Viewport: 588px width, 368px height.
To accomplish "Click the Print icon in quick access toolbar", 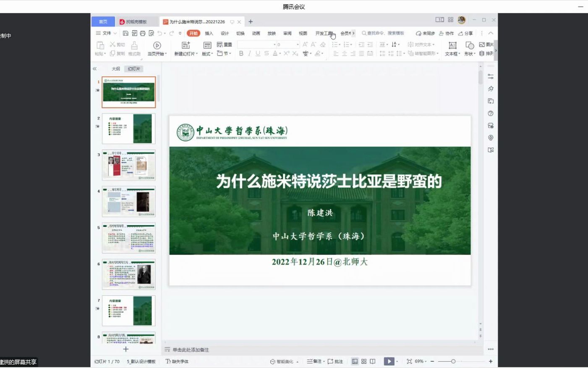I will pyautogui.click(x=143, y=33).
